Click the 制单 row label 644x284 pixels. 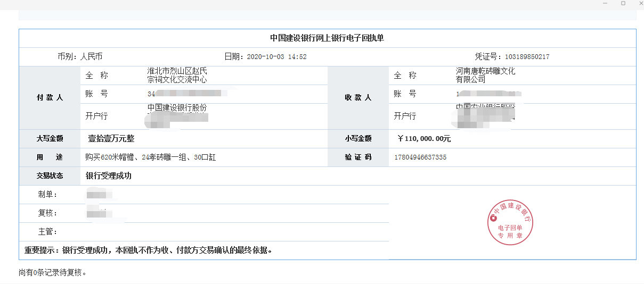pyautogui.click(x=47, y=195)
